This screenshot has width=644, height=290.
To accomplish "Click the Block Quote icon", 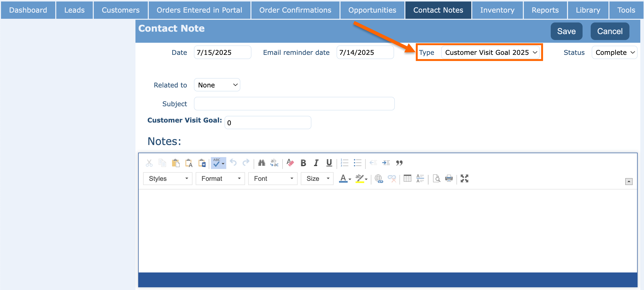I will 399,163.
